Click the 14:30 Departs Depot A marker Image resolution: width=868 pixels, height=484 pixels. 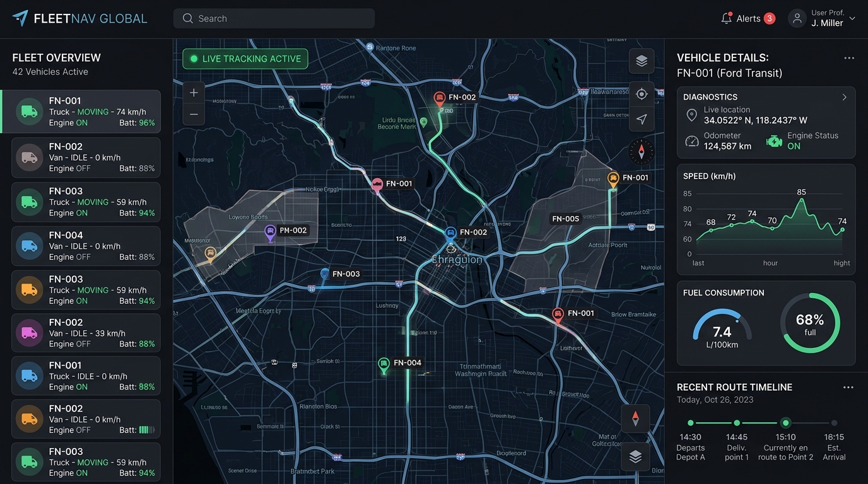pyautogui.click(x=691, y=423)
